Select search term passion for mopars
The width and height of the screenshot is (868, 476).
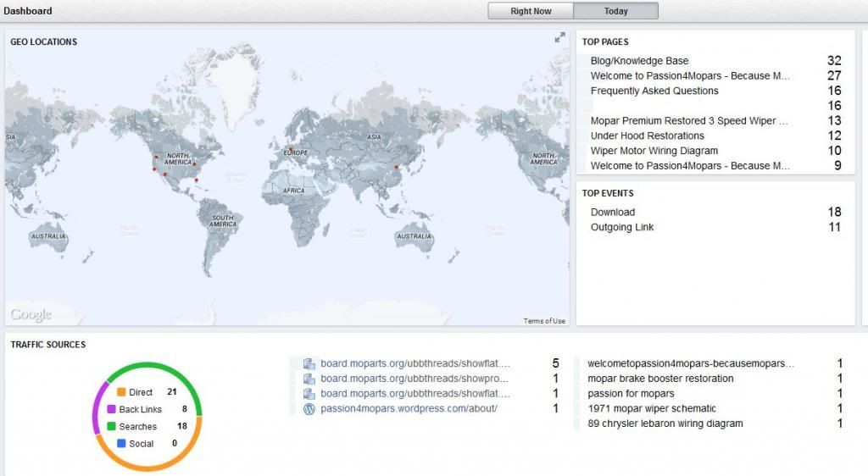[x=631, y=394]
